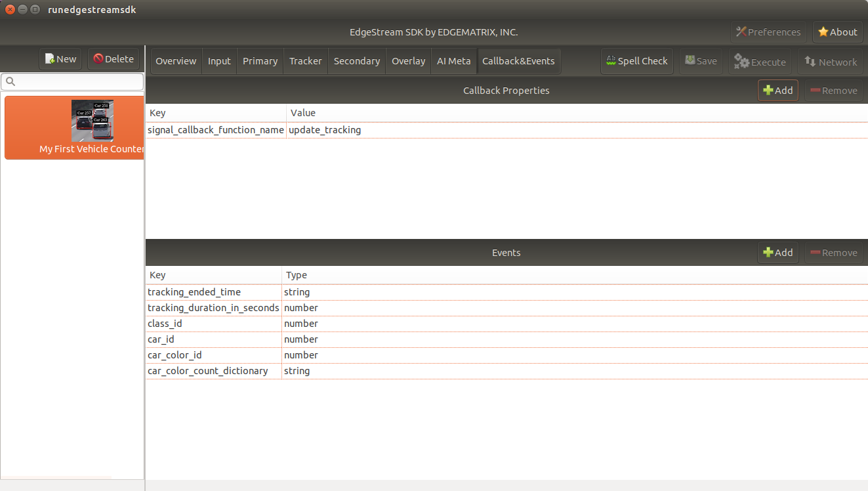Select the tracking_duration_in_seconds event key
The image size is (868, 491).
[x=213, y=308]
